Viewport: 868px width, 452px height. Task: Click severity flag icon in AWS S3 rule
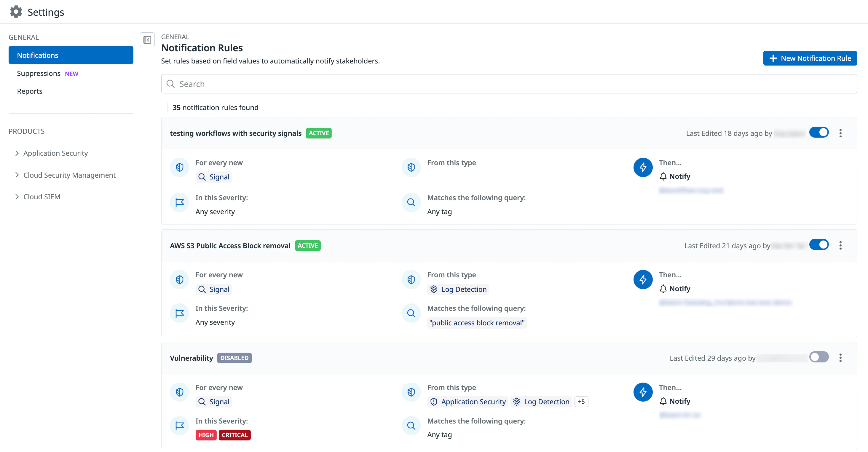(x=180, y=313)
